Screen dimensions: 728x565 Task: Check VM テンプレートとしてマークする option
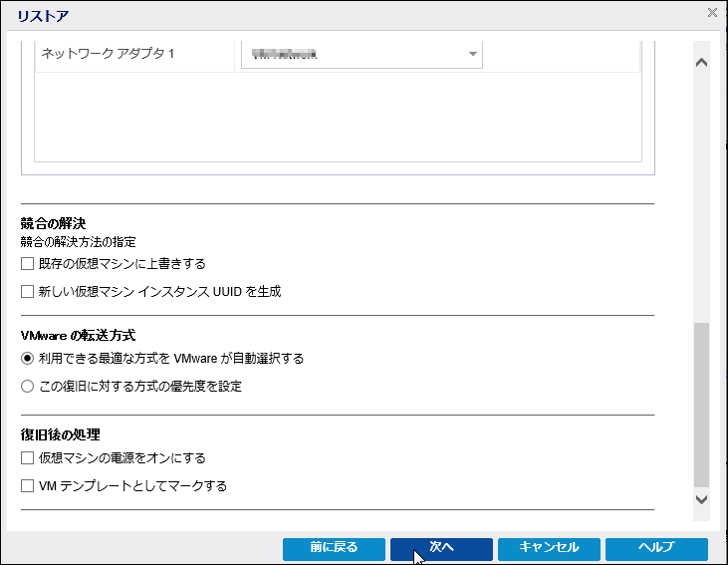coord(28,486)
